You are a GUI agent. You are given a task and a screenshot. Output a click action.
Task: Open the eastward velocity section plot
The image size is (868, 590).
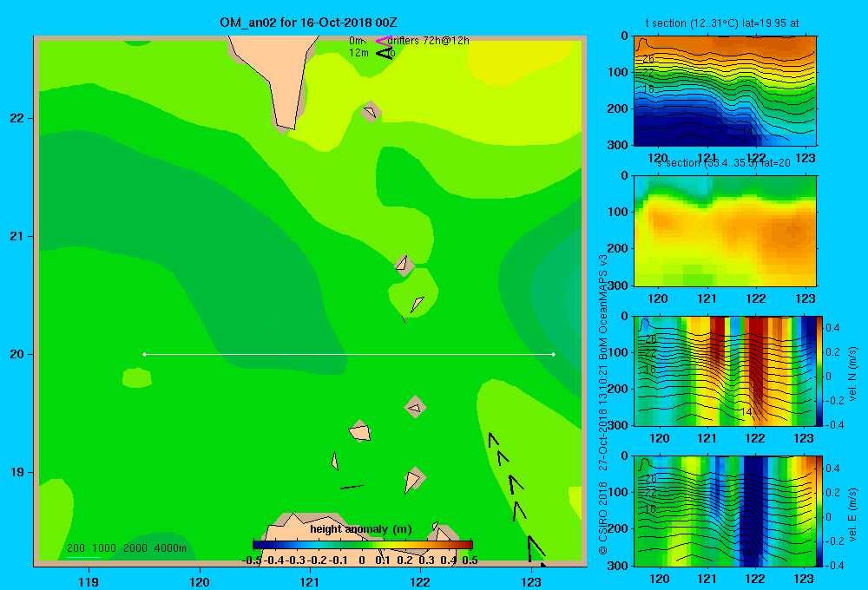(x=725, y=511)
